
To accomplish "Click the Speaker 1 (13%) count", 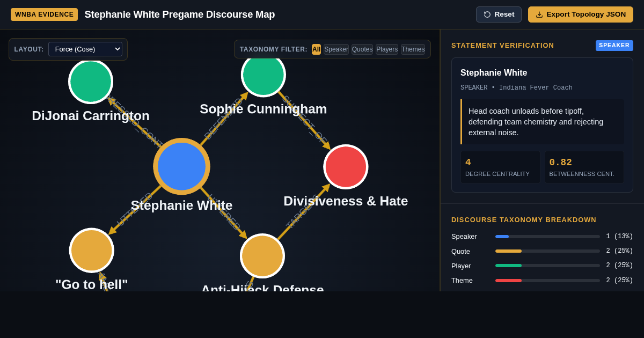I will [x=619, y=237].
